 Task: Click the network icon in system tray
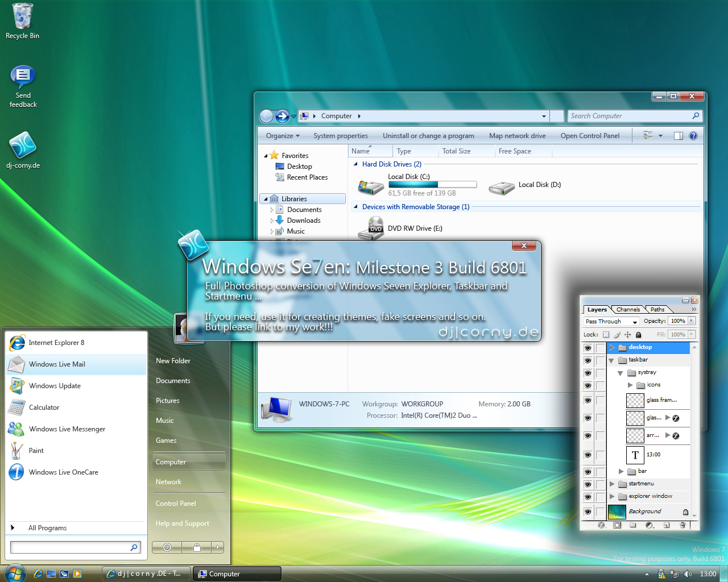pyautogui.click(x=675, y=574)
